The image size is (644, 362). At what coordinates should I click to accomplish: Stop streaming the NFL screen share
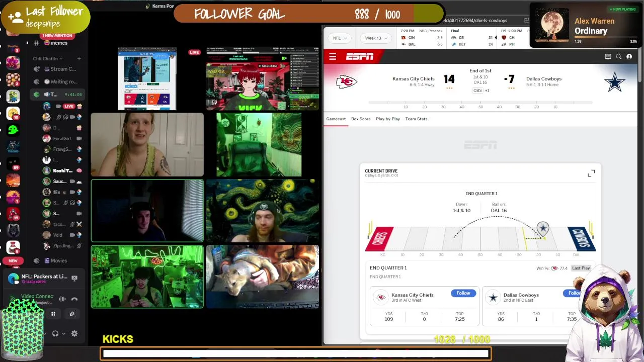74,278
